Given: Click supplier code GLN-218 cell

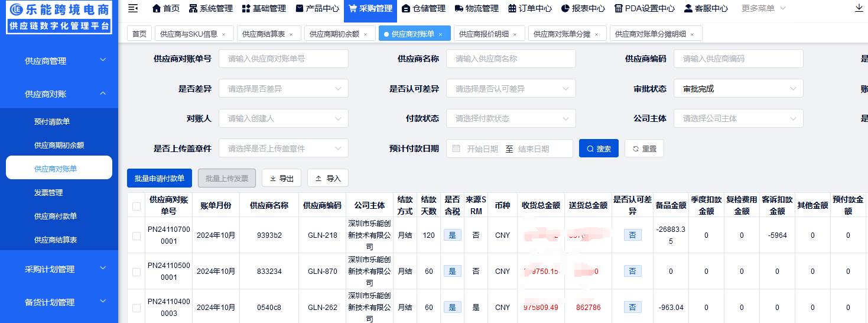Looking at the screenshot, I should tap(323, 235).
